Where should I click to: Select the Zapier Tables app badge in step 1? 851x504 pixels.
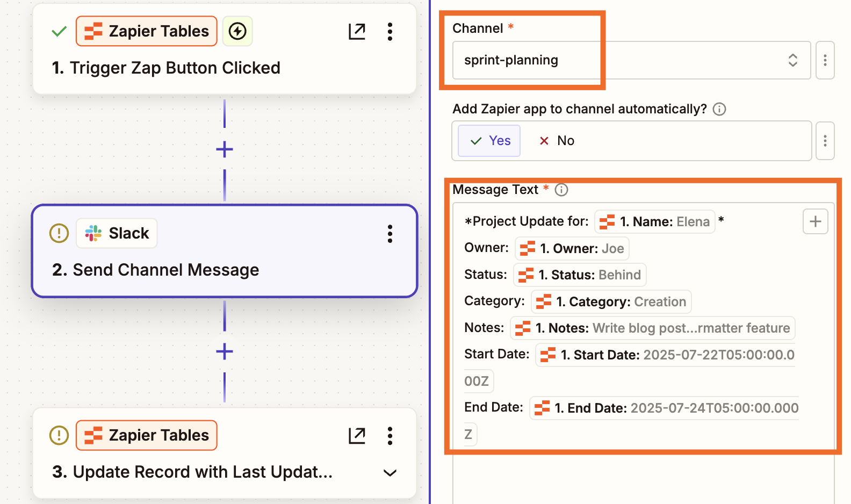[x=147, y=31]
